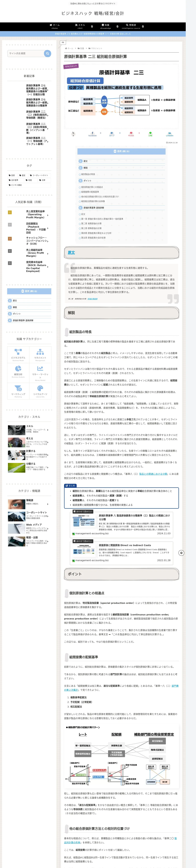Click the blue magnifier search button
Image resolution: width=196 pixels, height=868 pixels.
click(47, 53)
